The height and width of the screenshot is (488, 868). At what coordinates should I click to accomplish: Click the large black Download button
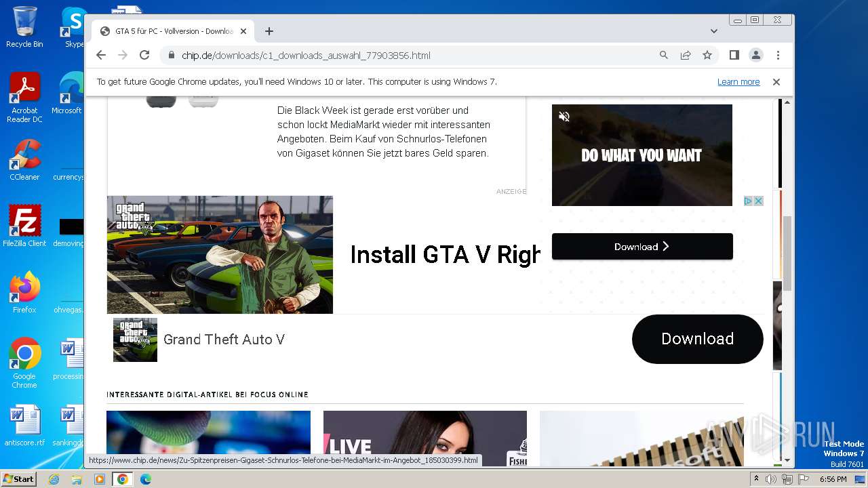point(697,339)
